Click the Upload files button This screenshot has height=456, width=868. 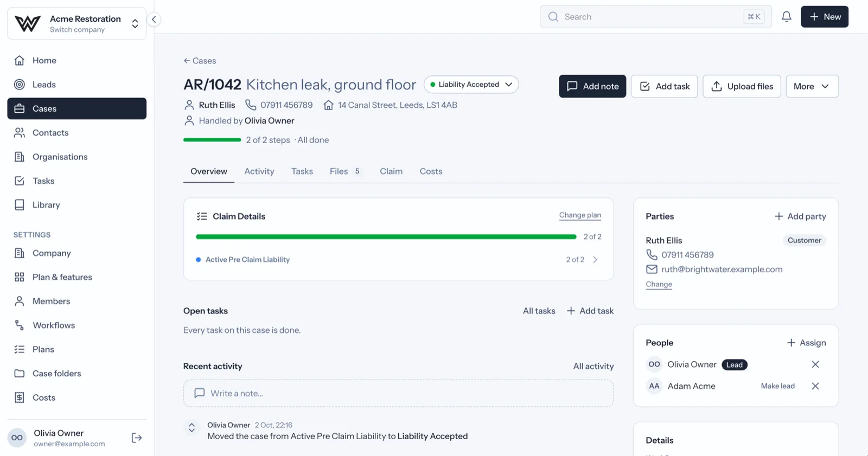pos(742,86)
